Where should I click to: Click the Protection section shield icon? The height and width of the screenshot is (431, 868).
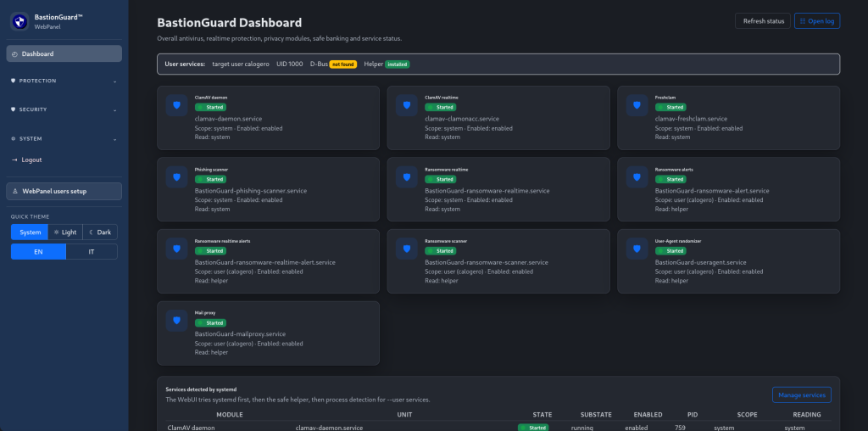pyautogui.click(x=14, y=81)
